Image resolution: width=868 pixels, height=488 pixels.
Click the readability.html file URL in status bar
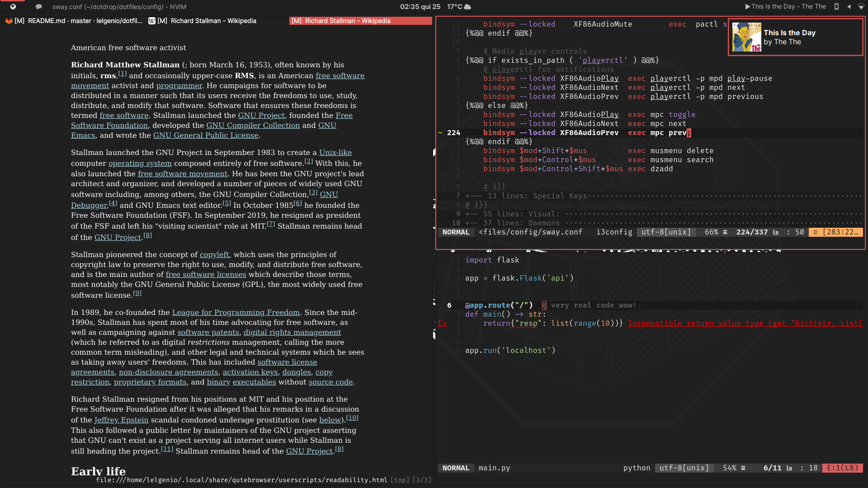coord(241,480)
